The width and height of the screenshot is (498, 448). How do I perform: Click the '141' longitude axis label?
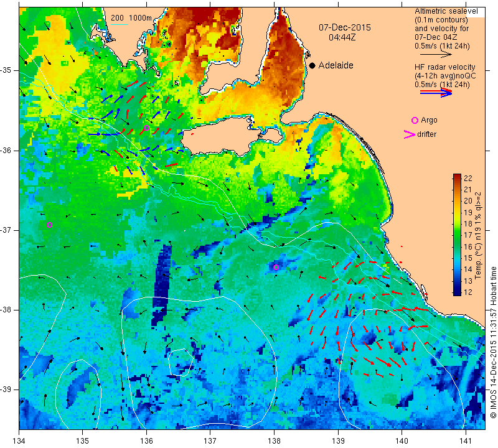[466, 441]
